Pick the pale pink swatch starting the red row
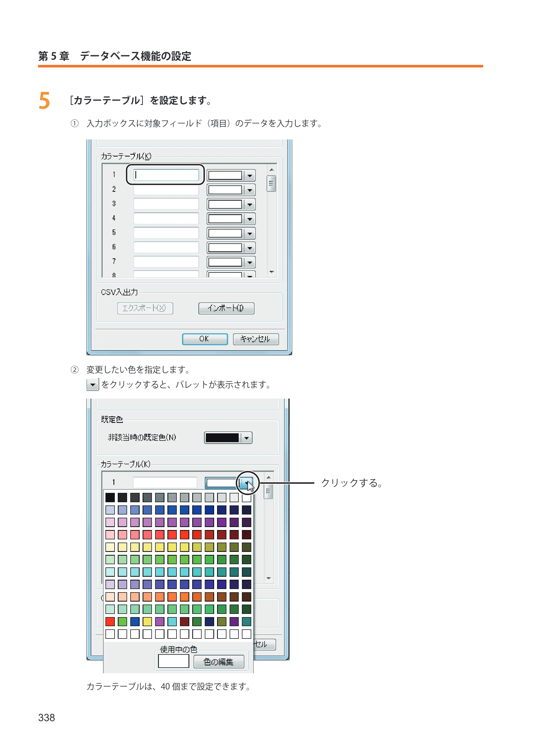Image resolution: width=534 pixels, height=756 pixels. tap(110, 535)
